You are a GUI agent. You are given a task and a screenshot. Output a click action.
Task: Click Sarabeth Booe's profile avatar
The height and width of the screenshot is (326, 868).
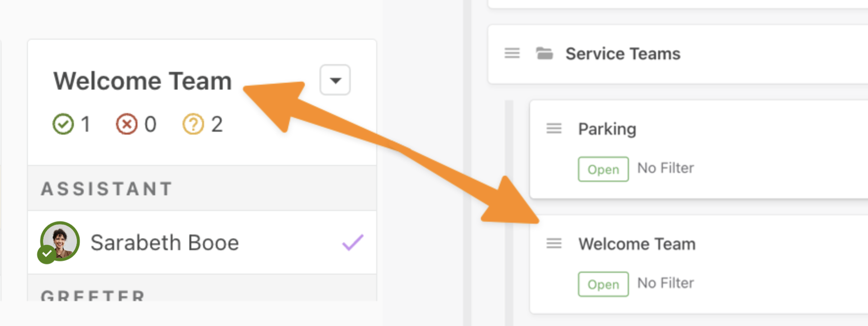coord(59,242)
